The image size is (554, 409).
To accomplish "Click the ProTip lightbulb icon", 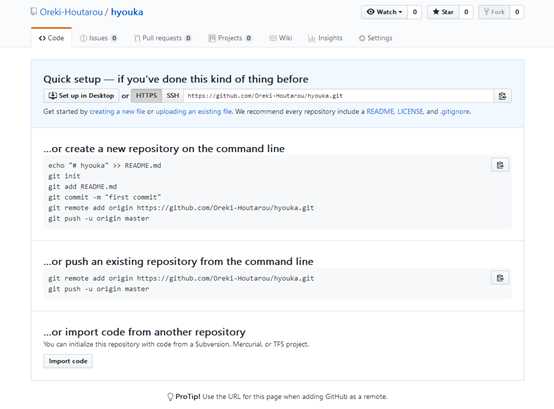I will pyautogui.click(x=170, y=397).
